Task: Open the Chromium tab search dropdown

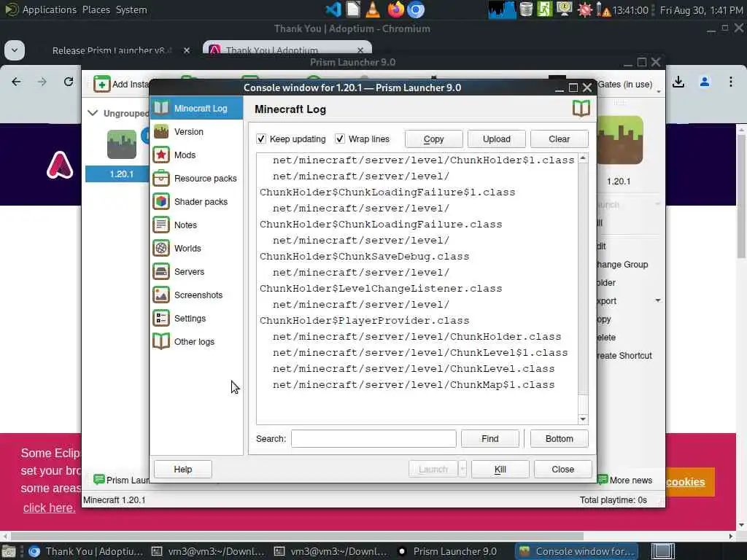Action: coord(15,50)
